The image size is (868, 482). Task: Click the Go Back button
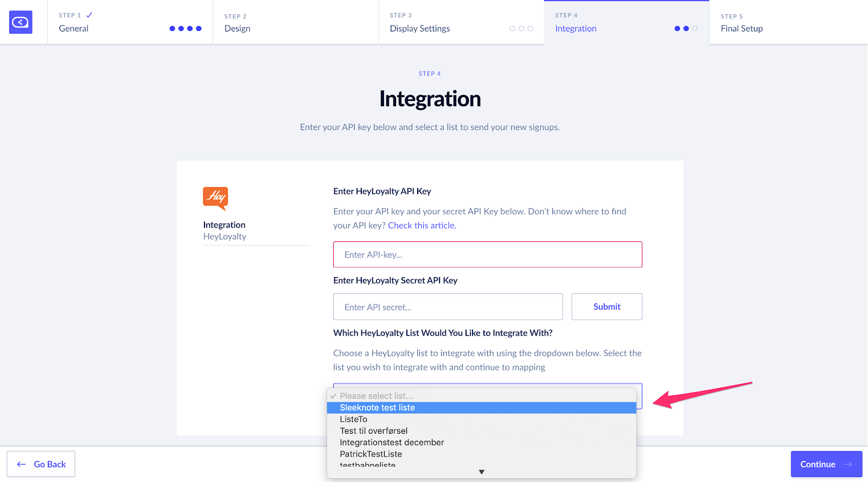click(x=41, y=464)
